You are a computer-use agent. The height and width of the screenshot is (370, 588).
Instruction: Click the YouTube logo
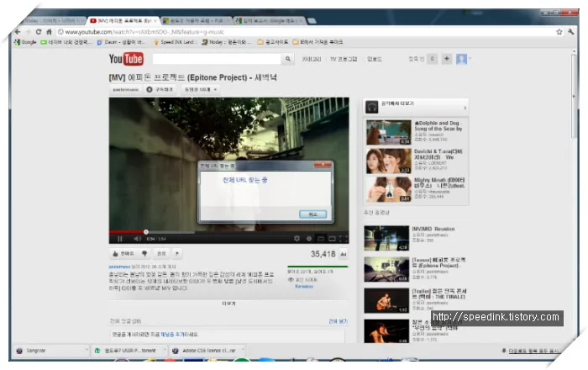pos(126,59)
